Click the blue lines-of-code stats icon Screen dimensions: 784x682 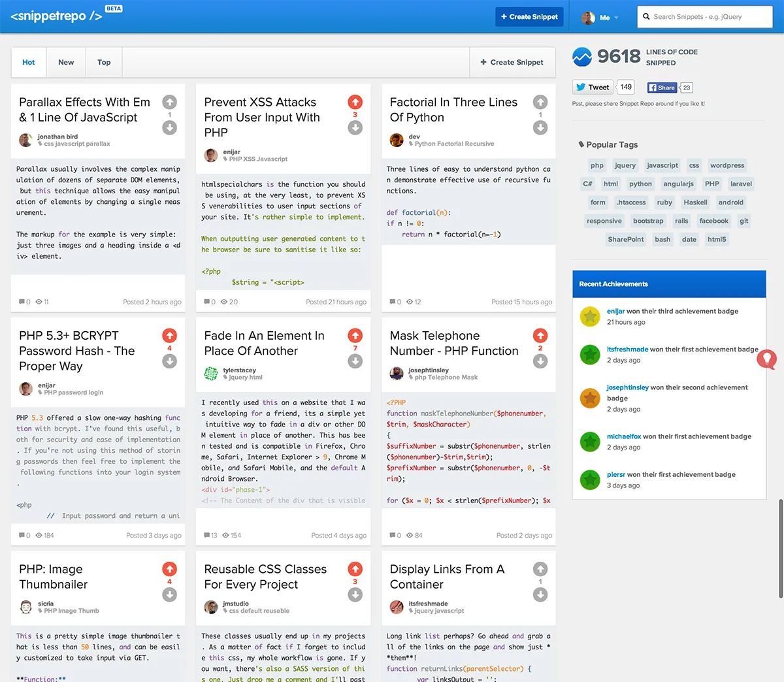582,57
